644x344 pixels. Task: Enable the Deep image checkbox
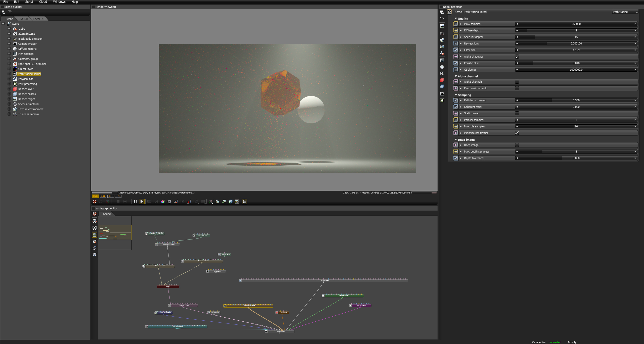click(517, 145)
